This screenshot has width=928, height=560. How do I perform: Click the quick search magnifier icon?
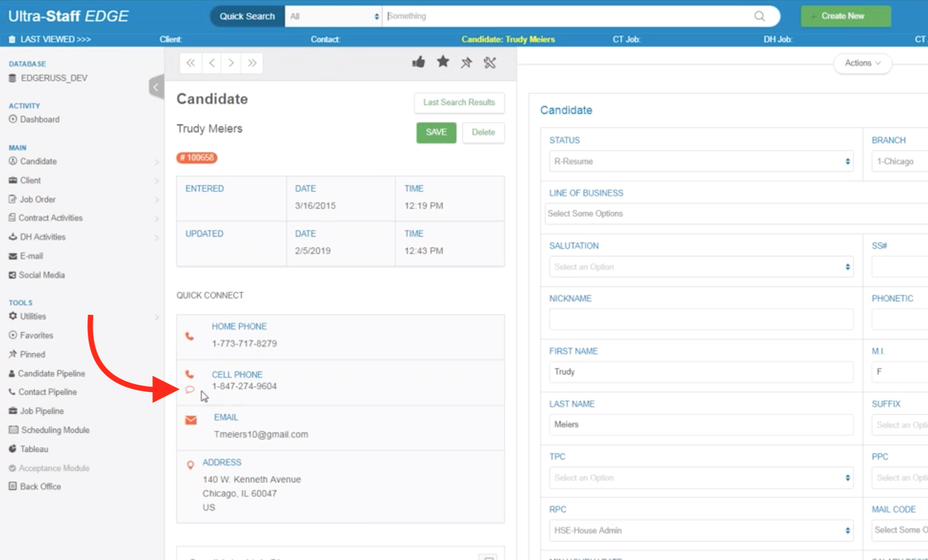click(759, 16)
